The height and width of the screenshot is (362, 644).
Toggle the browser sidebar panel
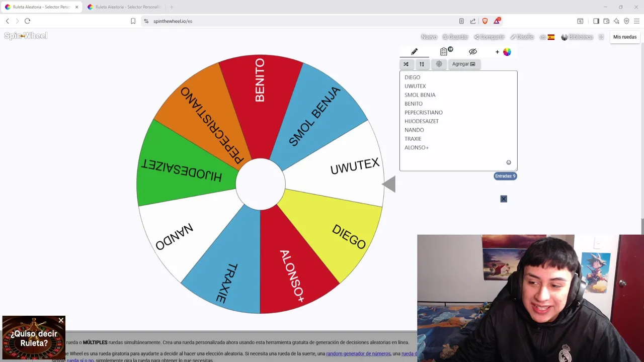(596, 21)
